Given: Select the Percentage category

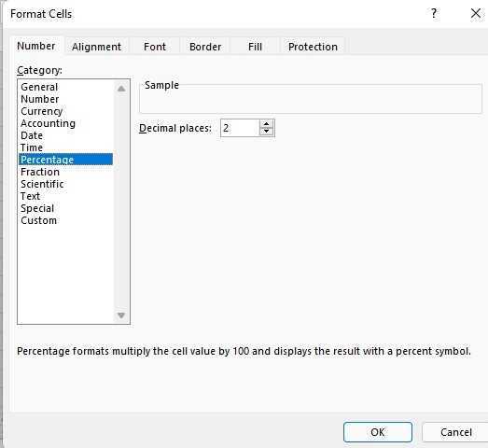Looking at the screenshot, I should [65, 160].
